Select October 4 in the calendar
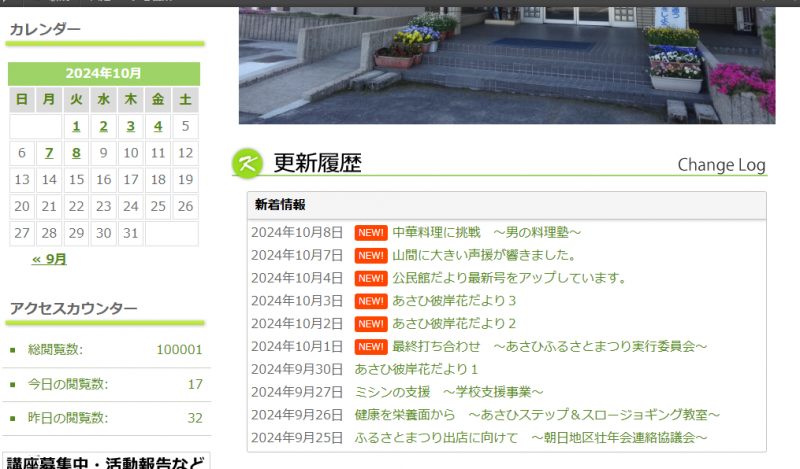 158,127
